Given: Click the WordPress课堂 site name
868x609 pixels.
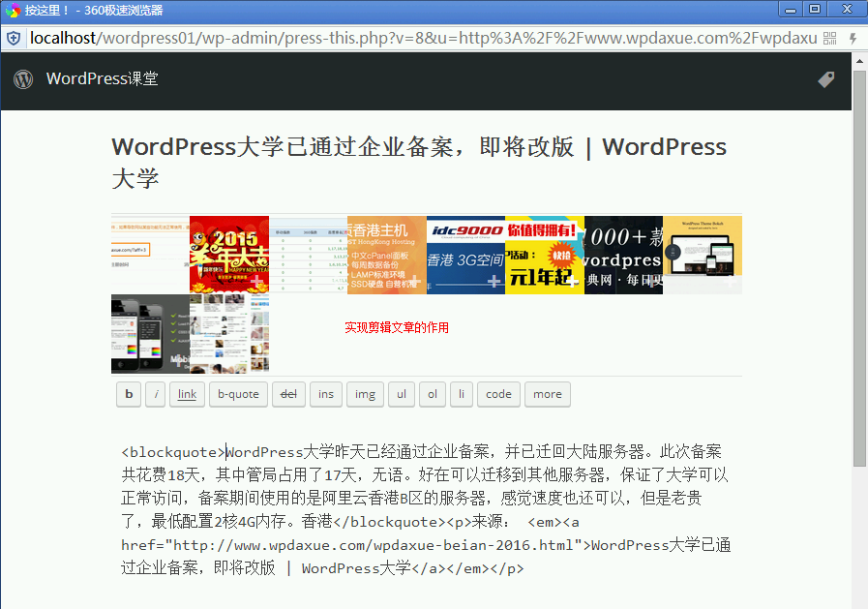Looking at the screenshot, I should [x=103, y=79].
